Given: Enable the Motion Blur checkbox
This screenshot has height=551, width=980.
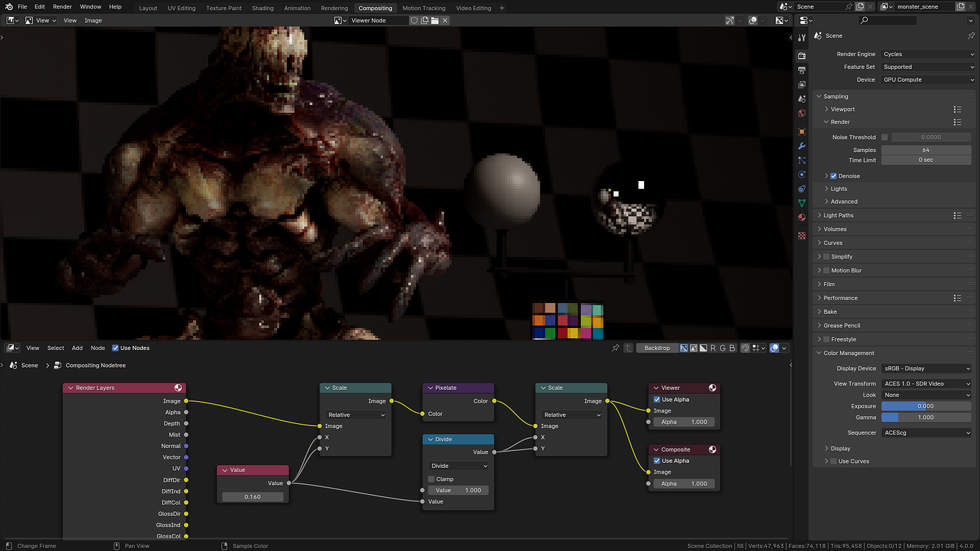Looking at the screenshot, I should pos(826,271).
